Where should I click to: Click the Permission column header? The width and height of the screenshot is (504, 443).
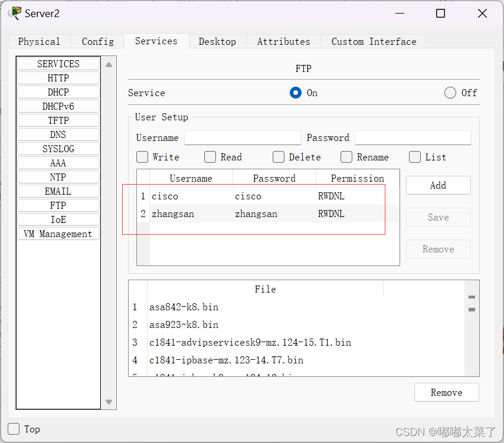[358, 178]
